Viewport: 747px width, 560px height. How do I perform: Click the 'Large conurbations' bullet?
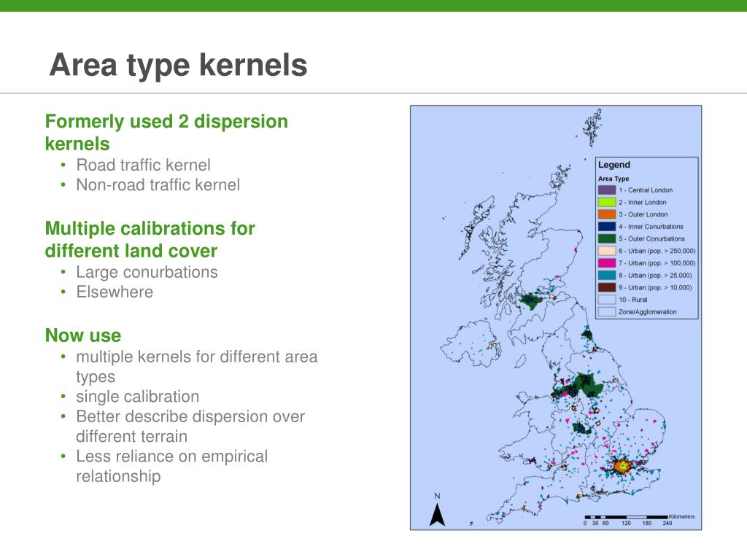pos(147,272)
